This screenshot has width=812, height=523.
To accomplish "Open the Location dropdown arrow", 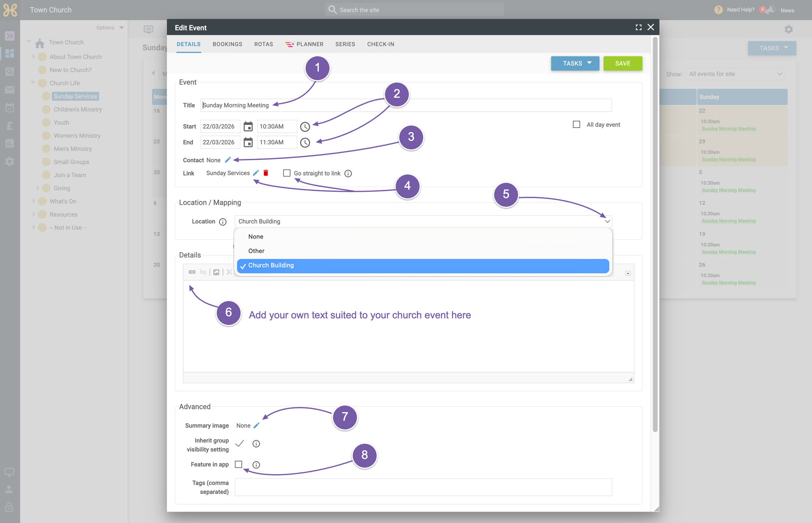I will 607,221.
